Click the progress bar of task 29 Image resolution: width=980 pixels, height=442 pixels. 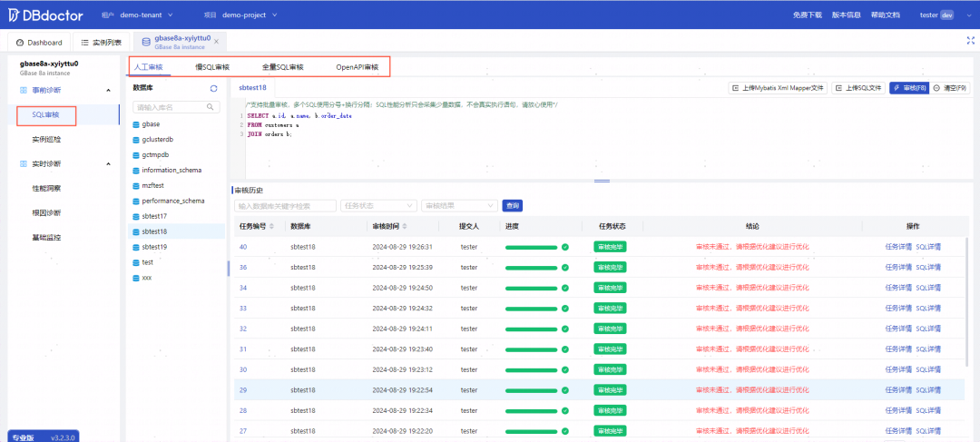coord(531,390)
